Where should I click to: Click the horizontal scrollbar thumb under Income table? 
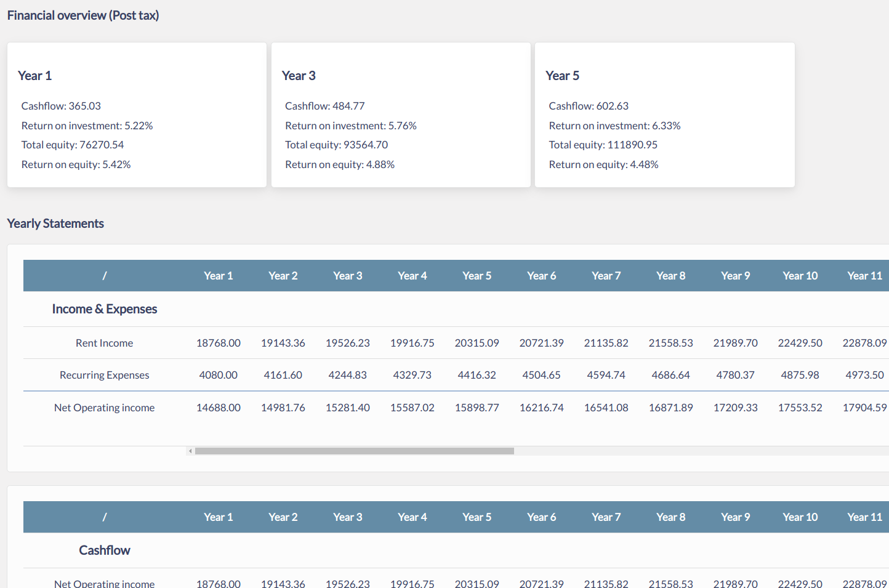coord(355,451)
